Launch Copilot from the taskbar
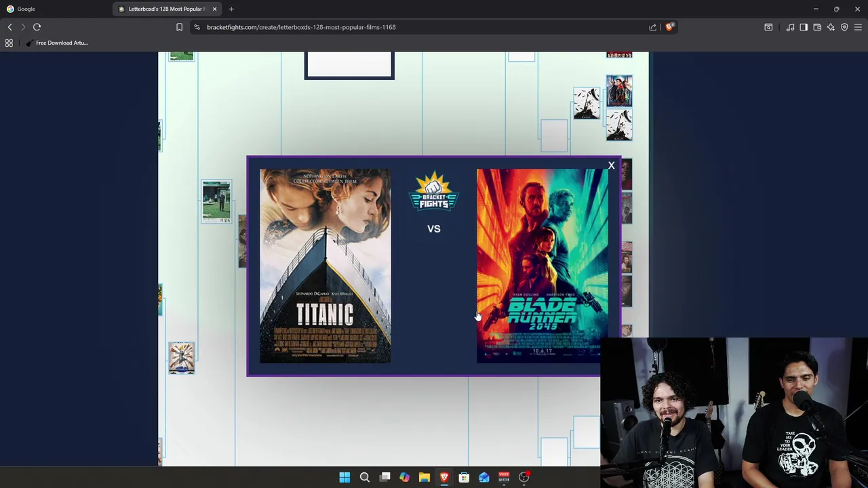 point(404,477)
